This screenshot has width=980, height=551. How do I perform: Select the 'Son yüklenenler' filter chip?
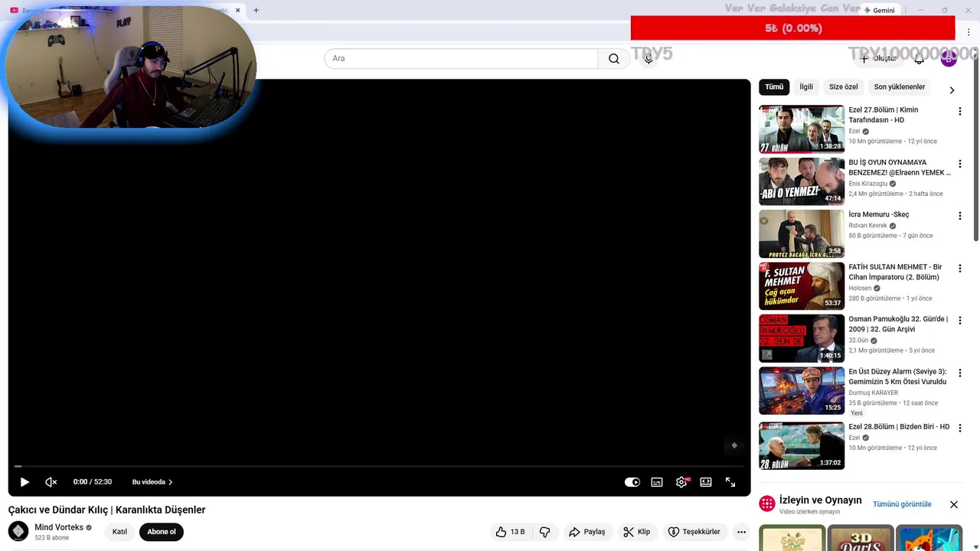900,87
